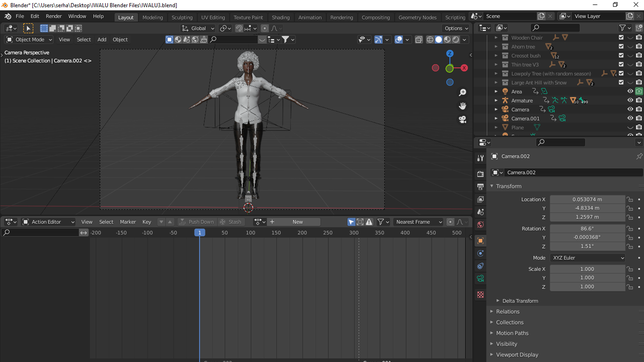Image resolution: width=644 pixels, height=362 pixels.
Task: Open the Object properties tab
Action: coord(480,241)
